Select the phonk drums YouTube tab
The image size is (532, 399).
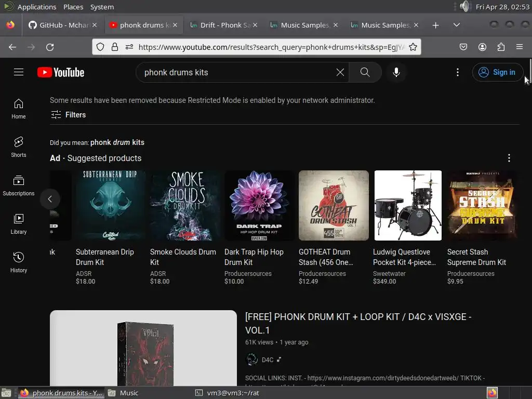144,25
